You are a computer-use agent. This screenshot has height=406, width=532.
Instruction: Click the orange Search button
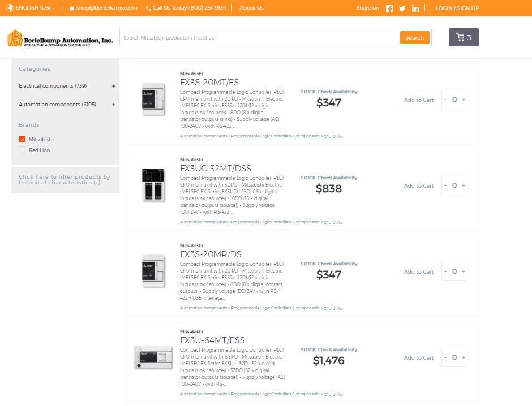pos(415,38)
